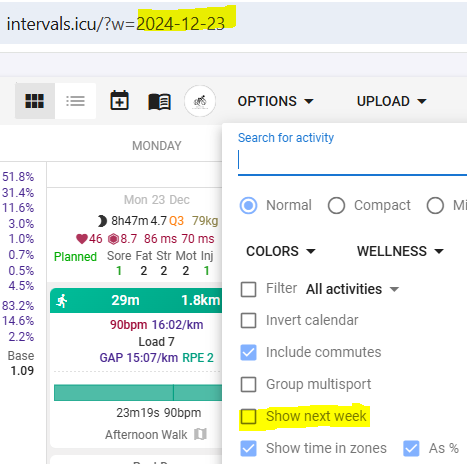
Task: Open the COLORS menu
Action: 281,251
